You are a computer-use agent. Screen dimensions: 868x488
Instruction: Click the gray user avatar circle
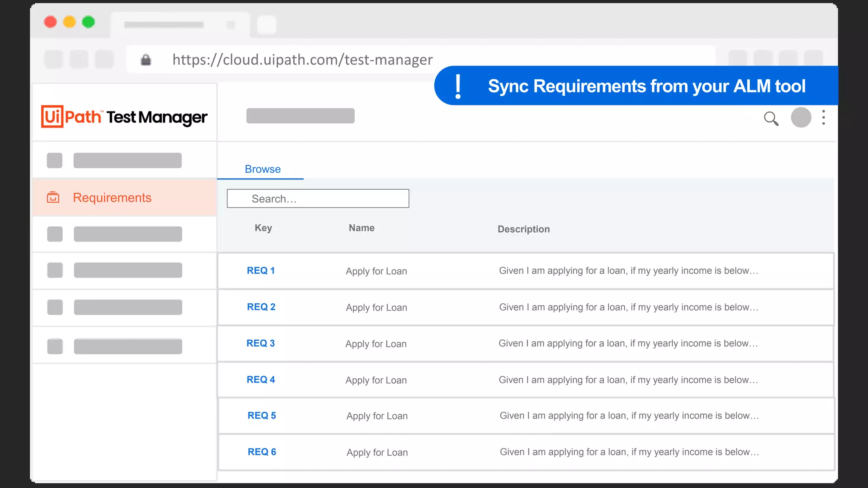pyautogui.click(x=801, y=117)
